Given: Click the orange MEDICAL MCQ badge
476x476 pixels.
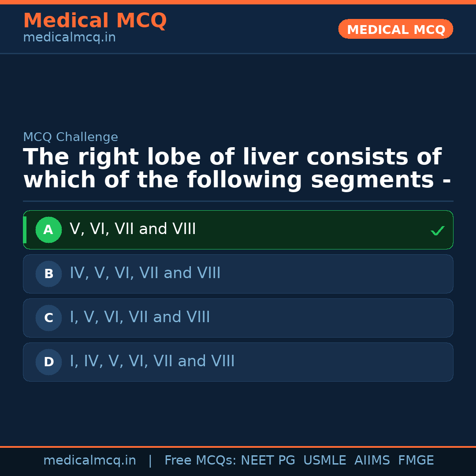Looking at the screenshot, I should [395, 30].
